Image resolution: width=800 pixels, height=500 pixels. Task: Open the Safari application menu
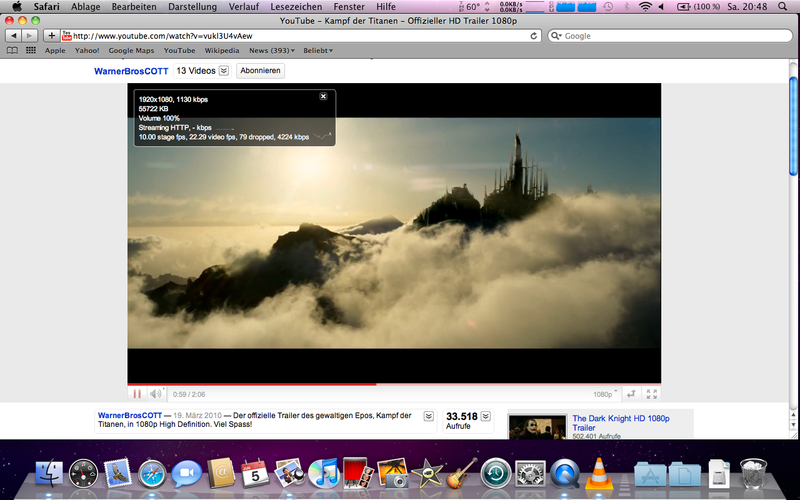click(x=46, y=7)
